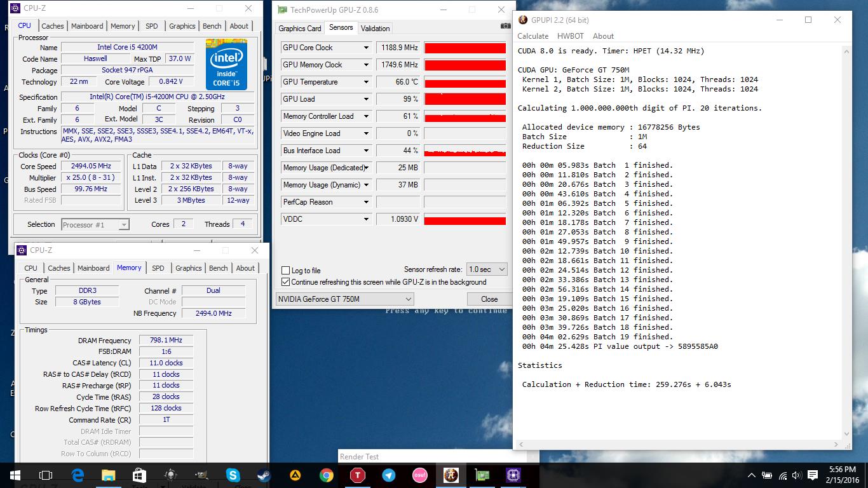Open Steam from the taskbar
The width and height of the screenshot is (868, 488).
tap(263, 475)
